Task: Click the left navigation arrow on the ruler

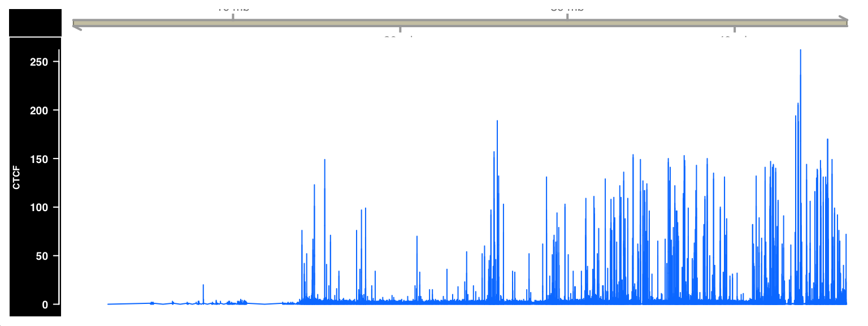Action: (75, 25)
